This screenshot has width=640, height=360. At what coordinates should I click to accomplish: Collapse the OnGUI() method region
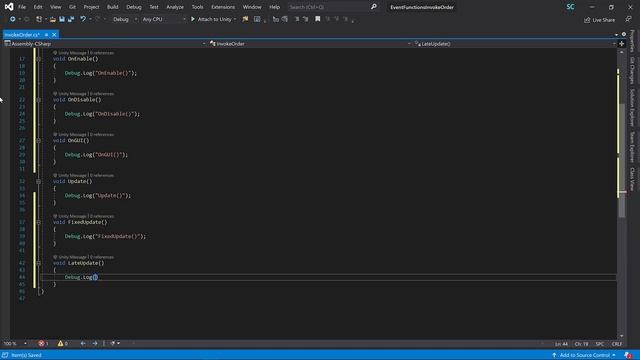(x=38, y=140)
